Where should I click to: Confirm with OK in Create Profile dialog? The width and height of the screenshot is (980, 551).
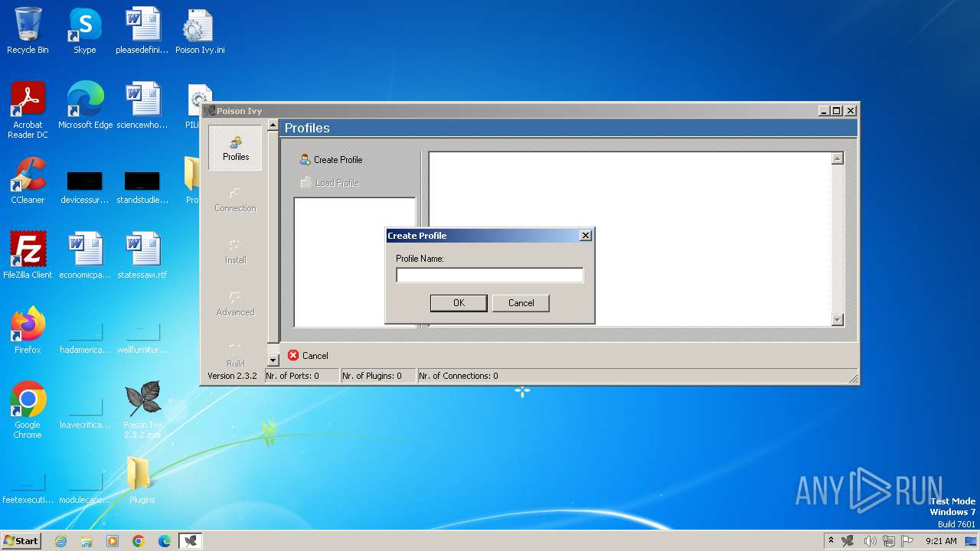[459, 303]
